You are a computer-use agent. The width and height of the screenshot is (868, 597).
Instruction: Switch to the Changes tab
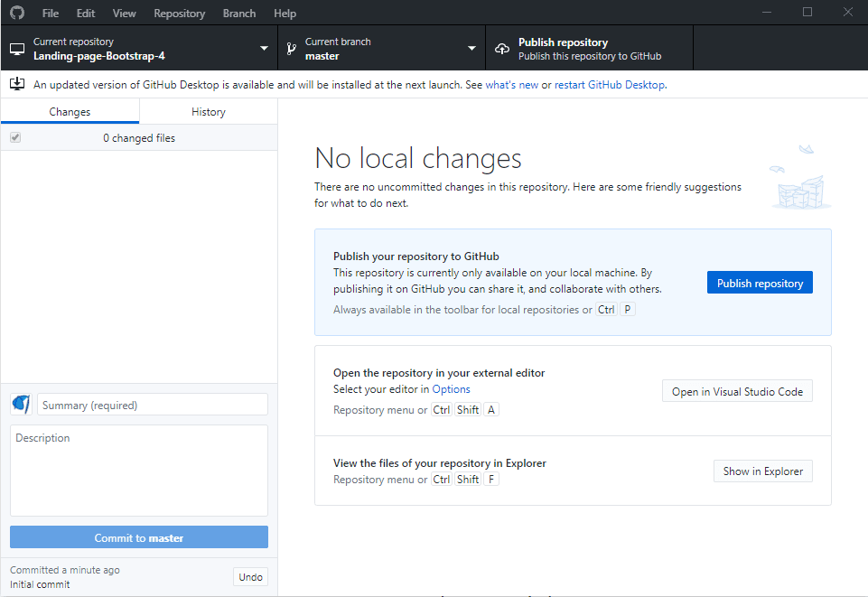point(70,111)
